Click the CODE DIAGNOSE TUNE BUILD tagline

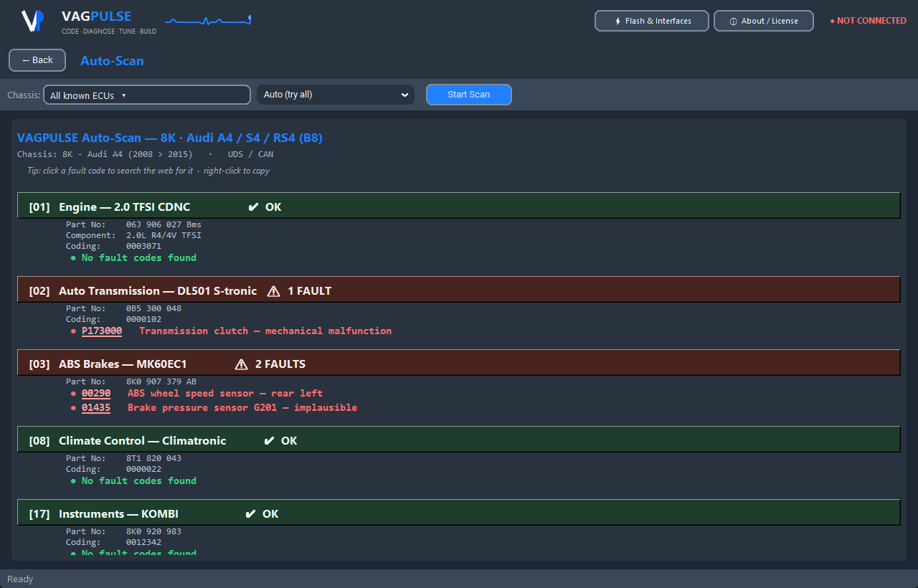[109, 32]
